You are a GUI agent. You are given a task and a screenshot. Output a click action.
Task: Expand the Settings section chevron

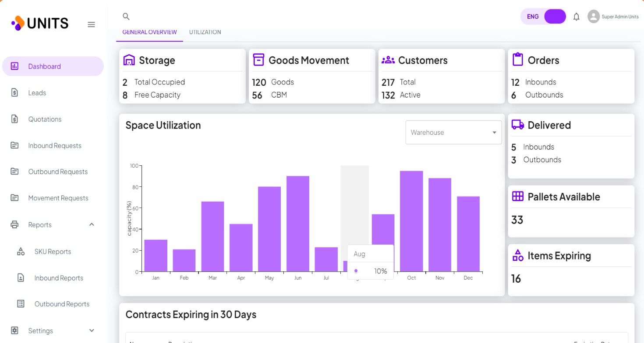[x=92, y=330]
